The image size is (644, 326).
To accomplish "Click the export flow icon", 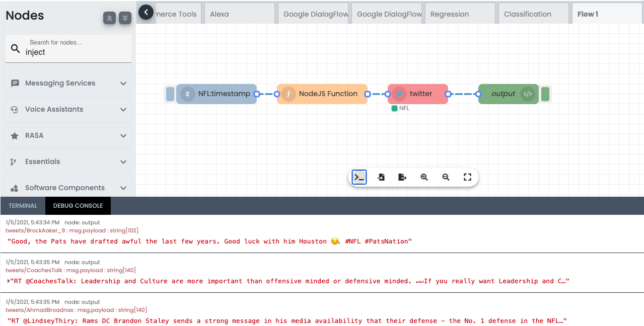I will 402,177.
